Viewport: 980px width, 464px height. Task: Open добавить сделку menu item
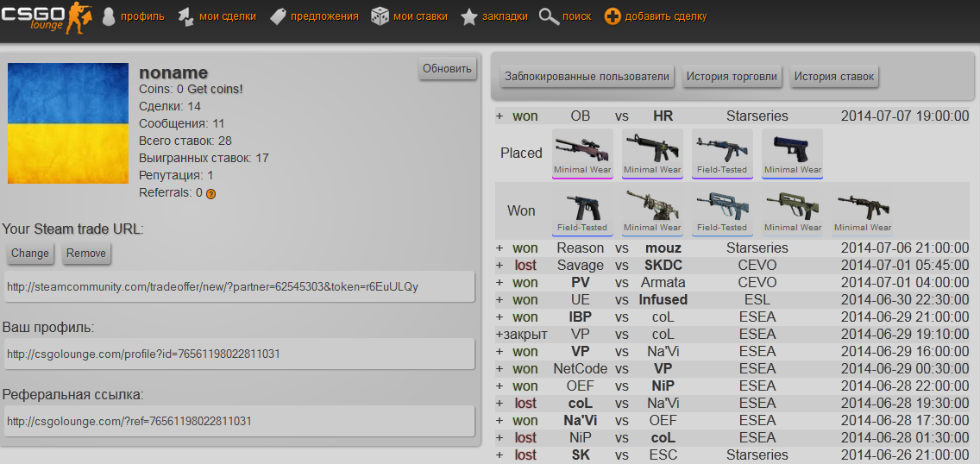pyautogui.click(x=666, y=17)
